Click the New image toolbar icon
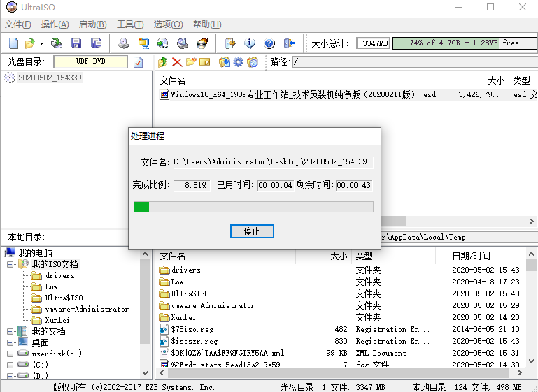Image resolution: width=538 pixels, height=392 pixels. click(x=14, y=43)
